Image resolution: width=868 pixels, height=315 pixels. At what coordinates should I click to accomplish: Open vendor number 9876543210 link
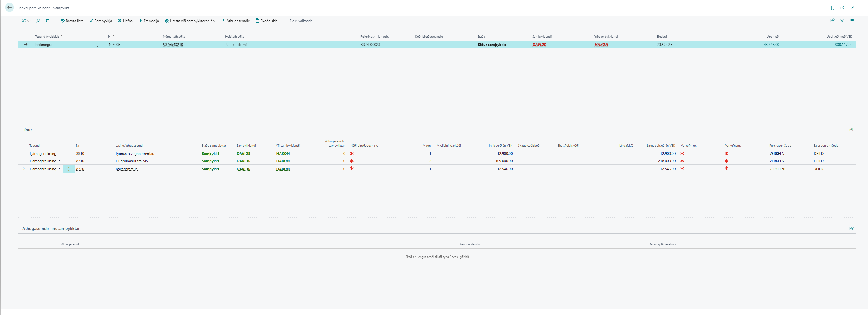173,45
